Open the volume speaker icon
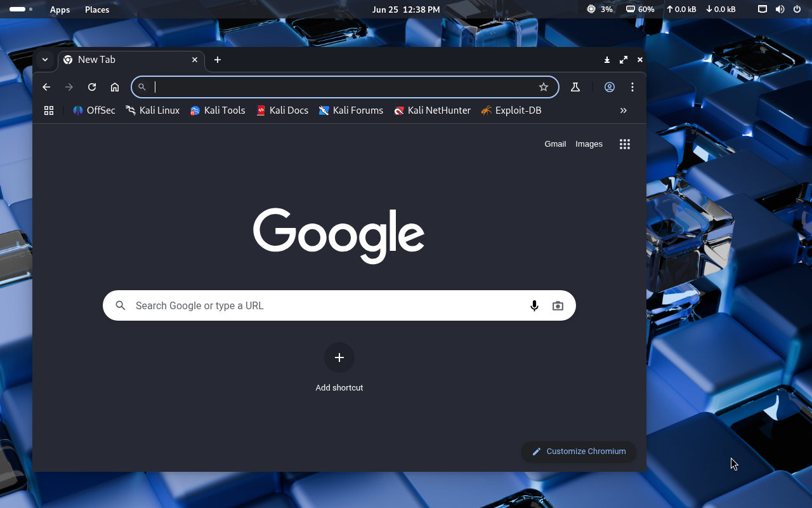Screen dimensions: 812x508 780,10
